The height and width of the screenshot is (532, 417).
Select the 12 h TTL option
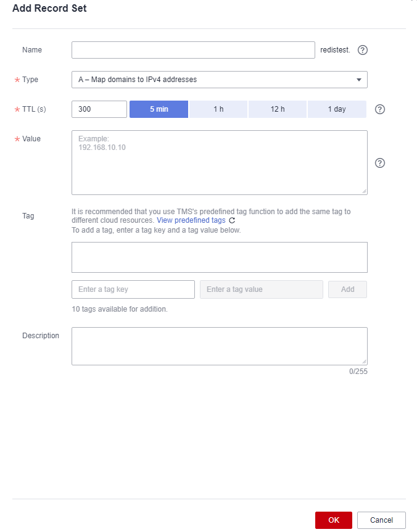tap(278, 109)
